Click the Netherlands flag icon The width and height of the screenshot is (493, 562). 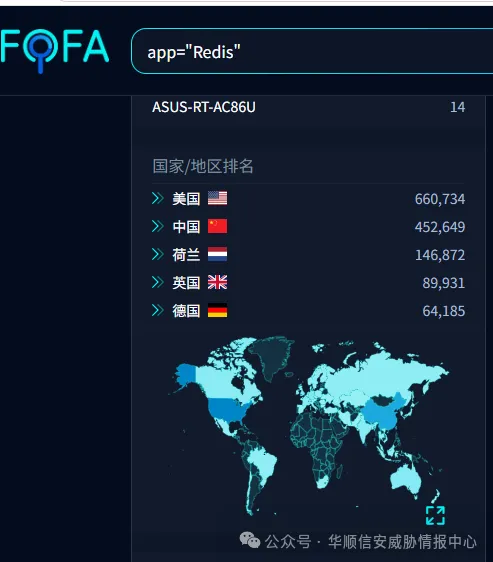[217, 254]
